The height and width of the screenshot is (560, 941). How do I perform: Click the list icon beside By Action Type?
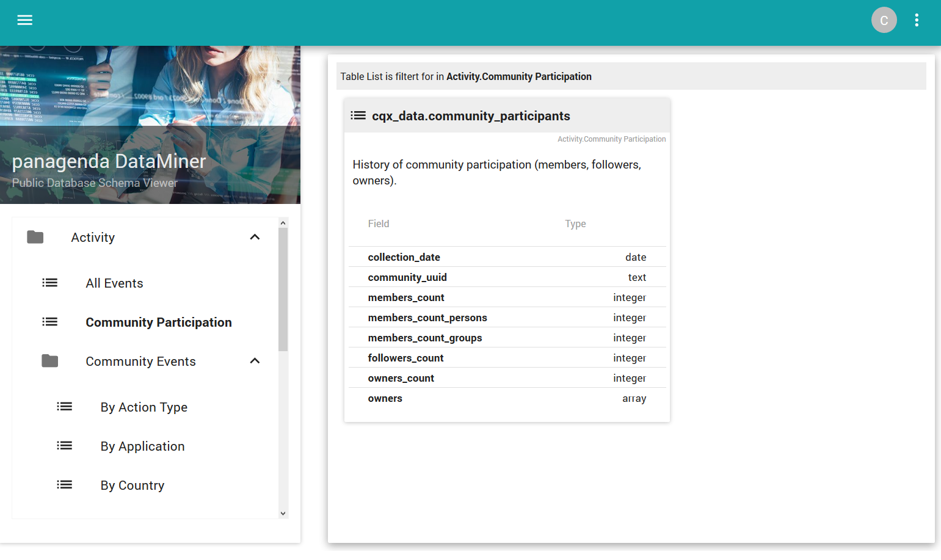pyautogui.click(x=65, y=407)
